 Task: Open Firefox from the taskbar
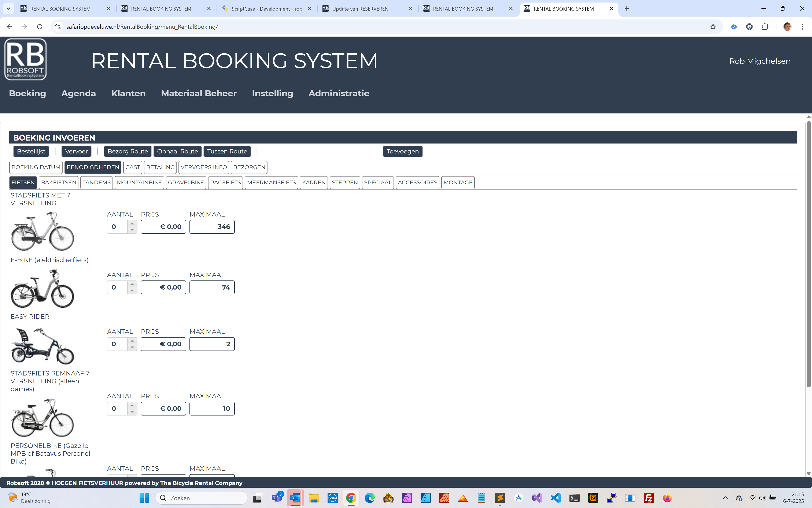667,498
